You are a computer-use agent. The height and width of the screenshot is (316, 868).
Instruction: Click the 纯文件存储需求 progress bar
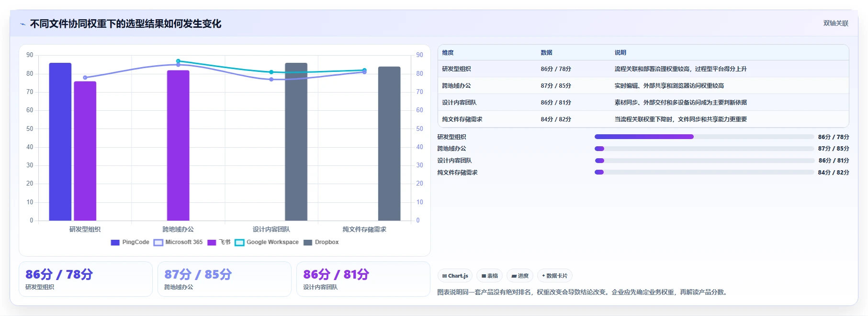click(704, 172)
